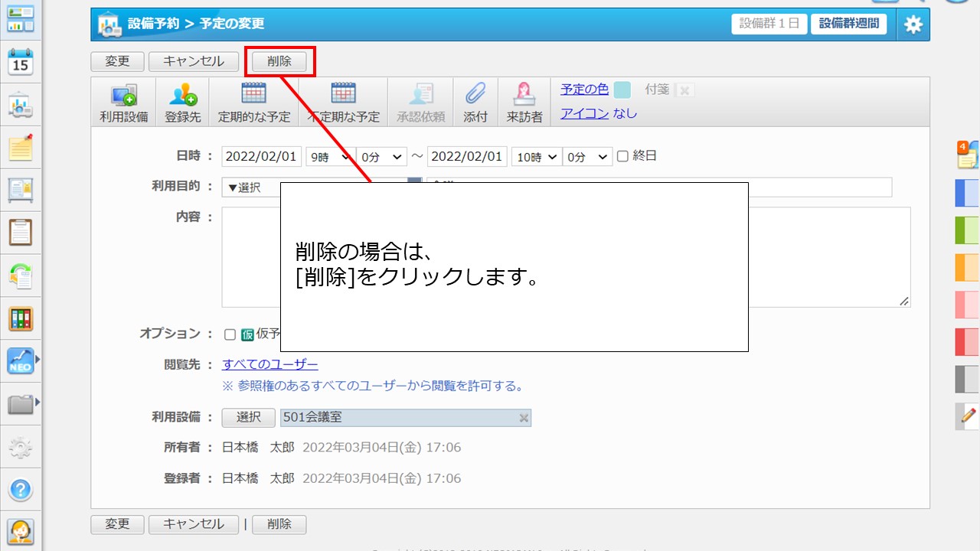Viewport: 980px width, 551px height.
Task: Click the 削除 button below the form
Action: [x=279, y=524]
